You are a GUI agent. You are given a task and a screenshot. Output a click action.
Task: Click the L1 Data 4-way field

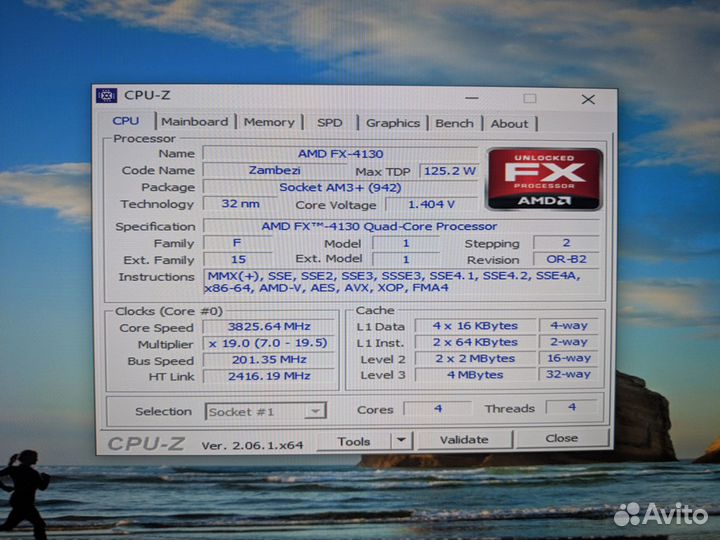pos(568,325)
